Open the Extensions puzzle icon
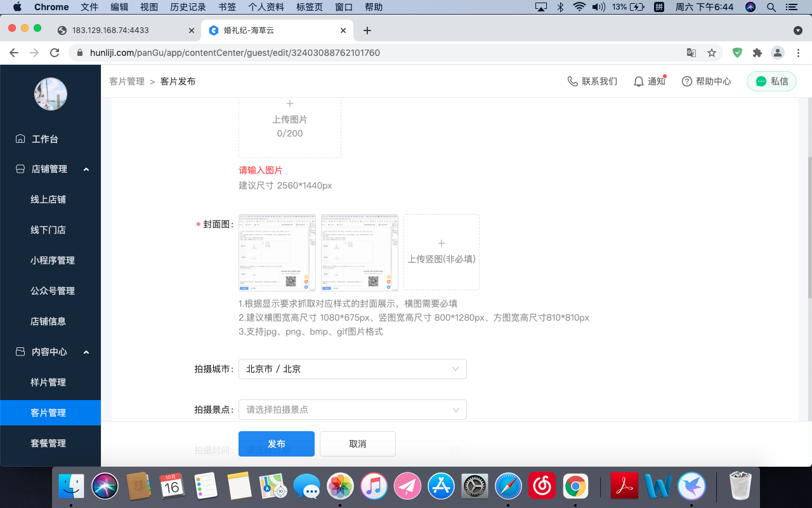 (757, 53)
